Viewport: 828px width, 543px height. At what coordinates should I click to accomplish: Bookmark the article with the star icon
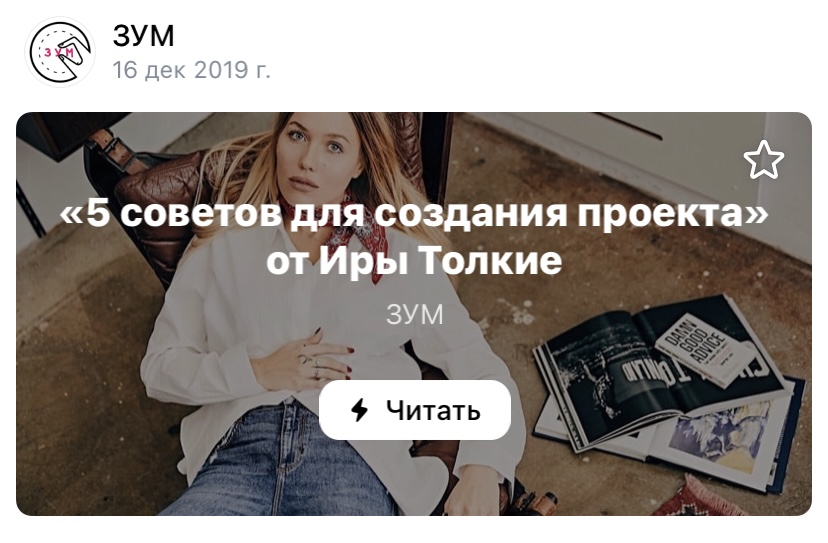tap(764, 160)
